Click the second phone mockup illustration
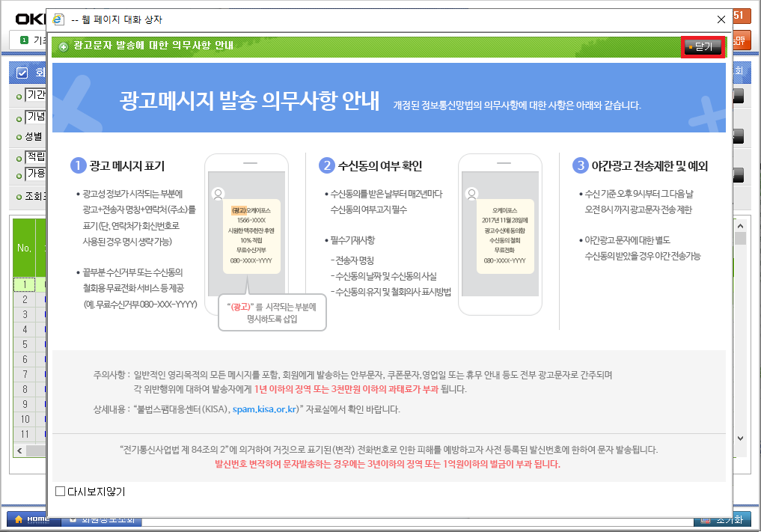Viewport: 761px width, 532px height. click(500, 232)
